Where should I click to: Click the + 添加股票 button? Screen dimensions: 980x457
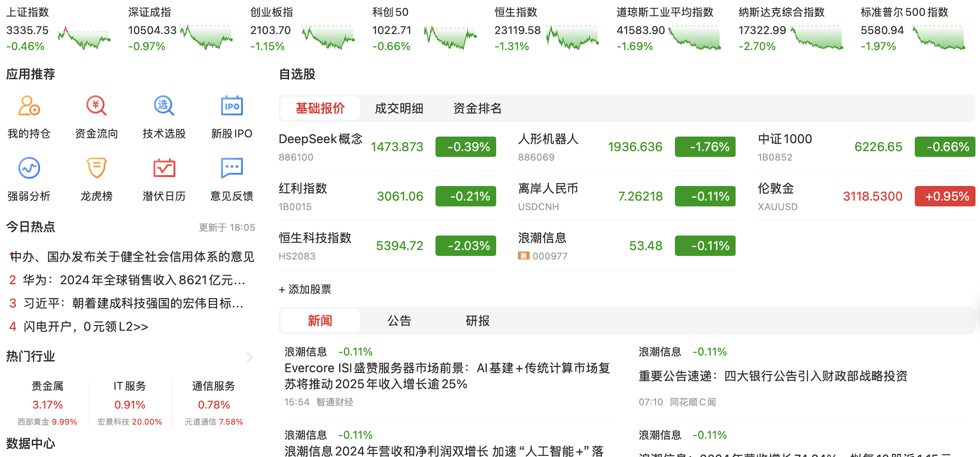click(305, 289)
